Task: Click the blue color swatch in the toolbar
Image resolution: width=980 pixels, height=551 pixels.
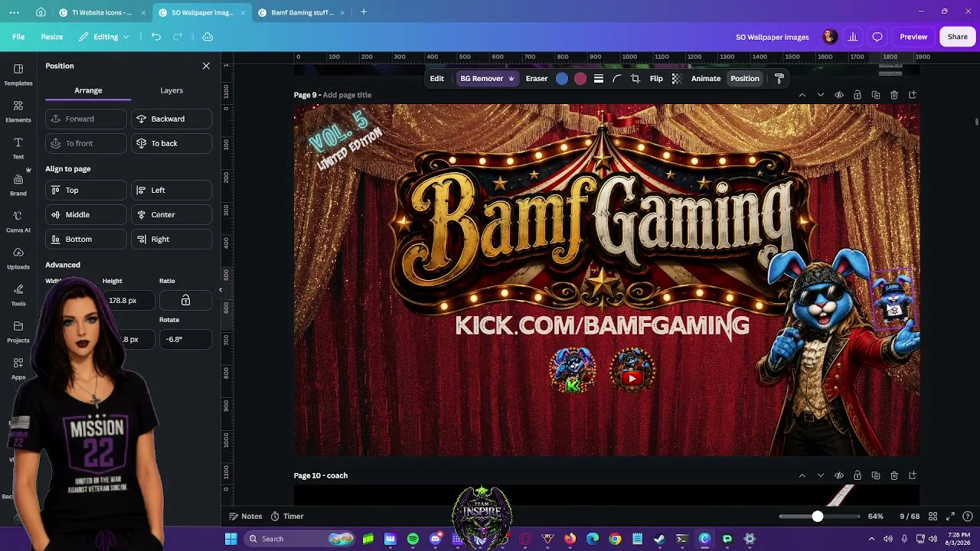Action: coord(562,79)
